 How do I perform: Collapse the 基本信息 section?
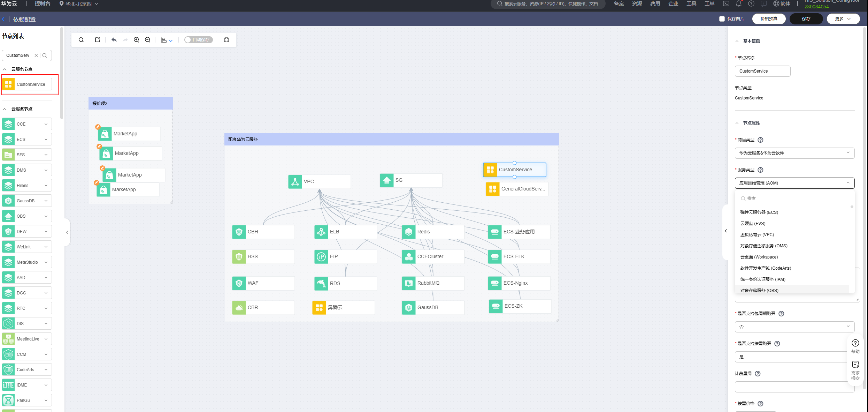coord(737,41)
